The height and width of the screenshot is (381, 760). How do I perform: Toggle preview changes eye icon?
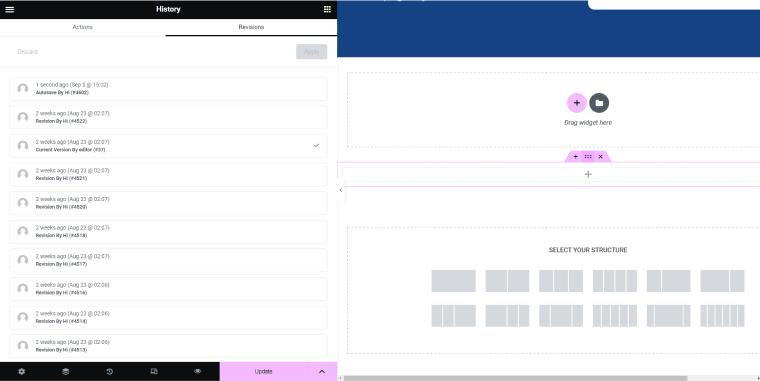coord(197,371)
